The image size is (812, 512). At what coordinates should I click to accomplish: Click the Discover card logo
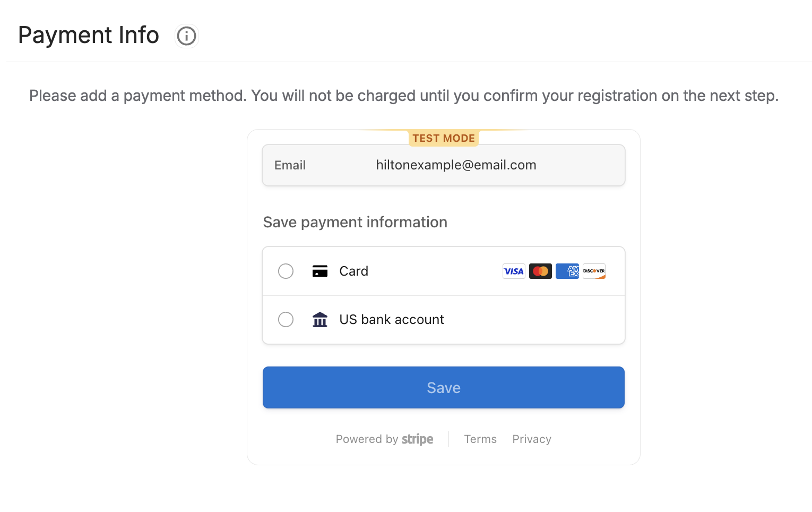(x=594, y=271)
